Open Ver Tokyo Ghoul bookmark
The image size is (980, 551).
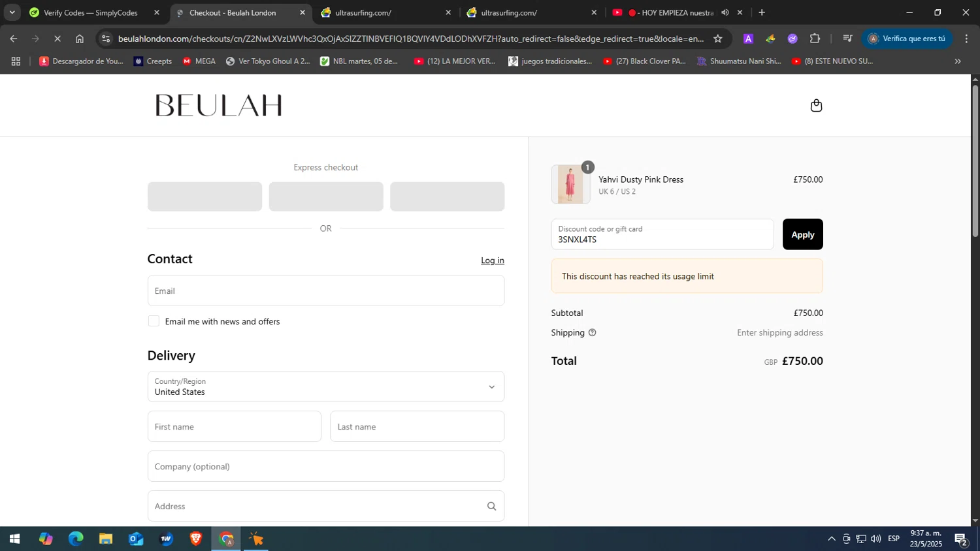coord(268,61)
